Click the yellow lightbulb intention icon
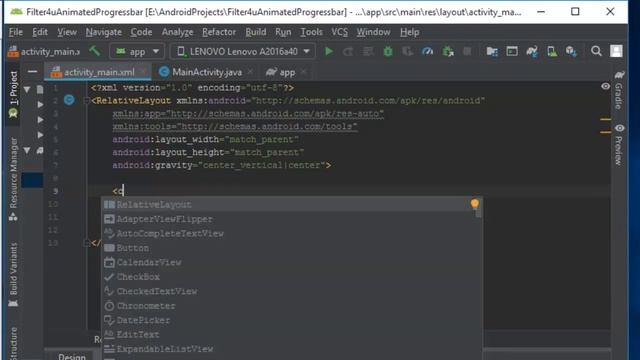The image size is (640, 360). (x=474, y=203)
